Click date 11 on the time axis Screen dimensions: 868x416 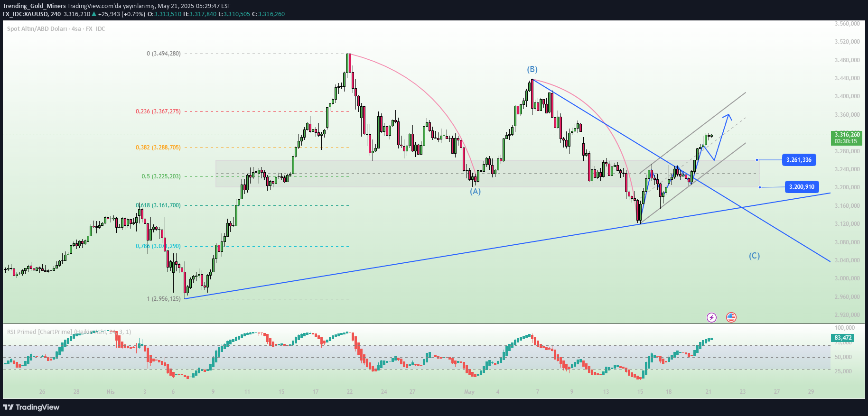tap(247, 392)
